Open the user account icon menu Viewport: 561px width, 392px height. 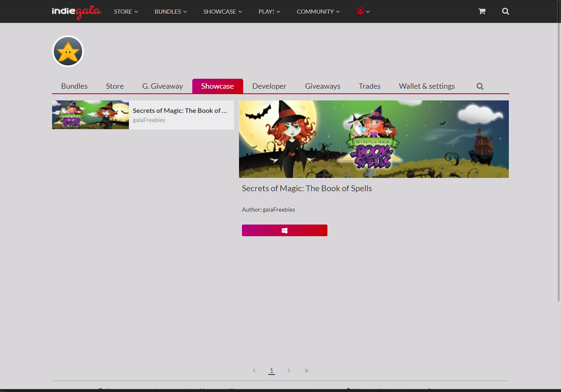pos(363,12)
